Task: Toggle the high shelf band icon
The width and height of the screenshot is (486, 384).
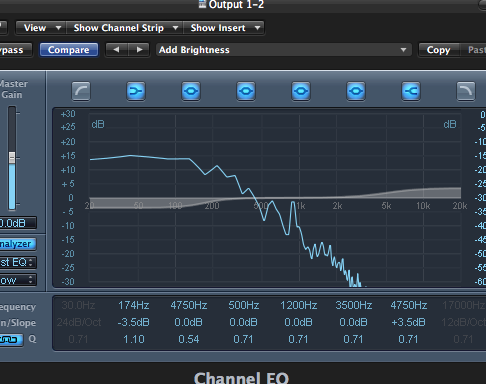Action: 411,91
